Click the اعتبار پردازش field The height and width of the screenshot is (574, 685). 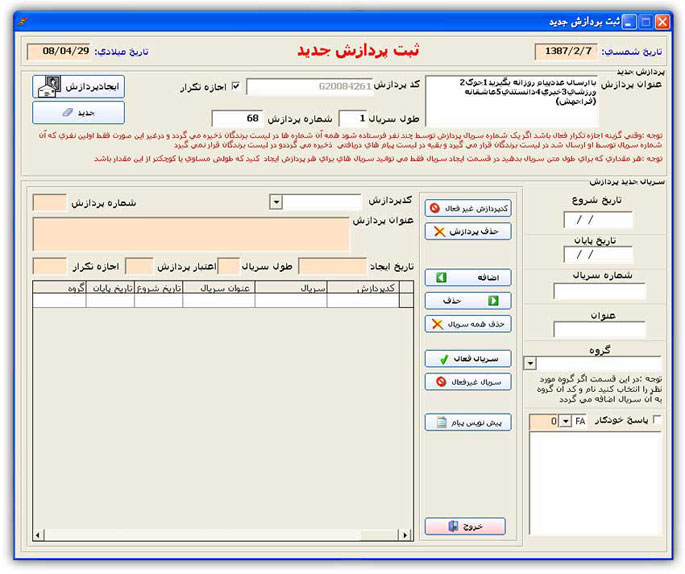[x=139, y=266]
